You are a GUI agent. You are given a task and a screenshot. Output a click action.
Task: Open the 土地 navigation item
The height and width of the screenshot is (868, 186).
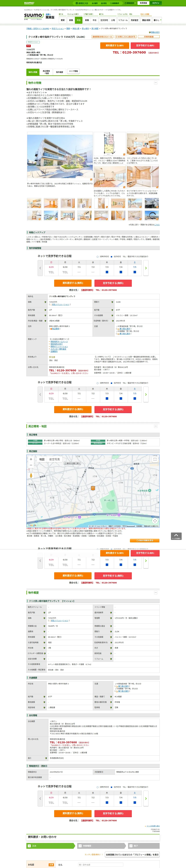[113, 20]
